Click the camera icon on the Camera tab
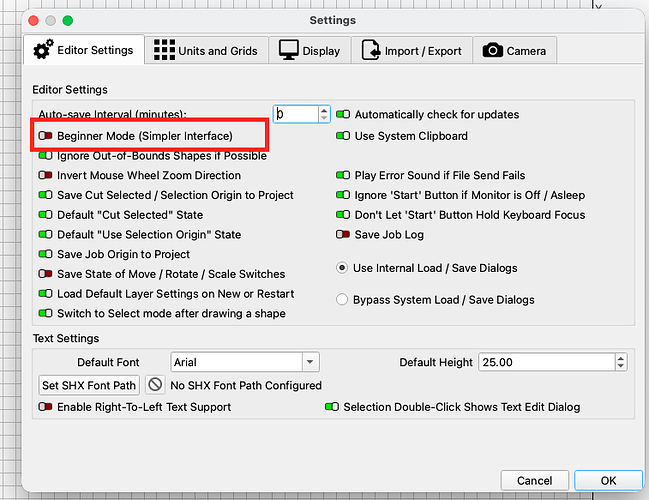The image size is (649, 500). [x=493, y=50]
